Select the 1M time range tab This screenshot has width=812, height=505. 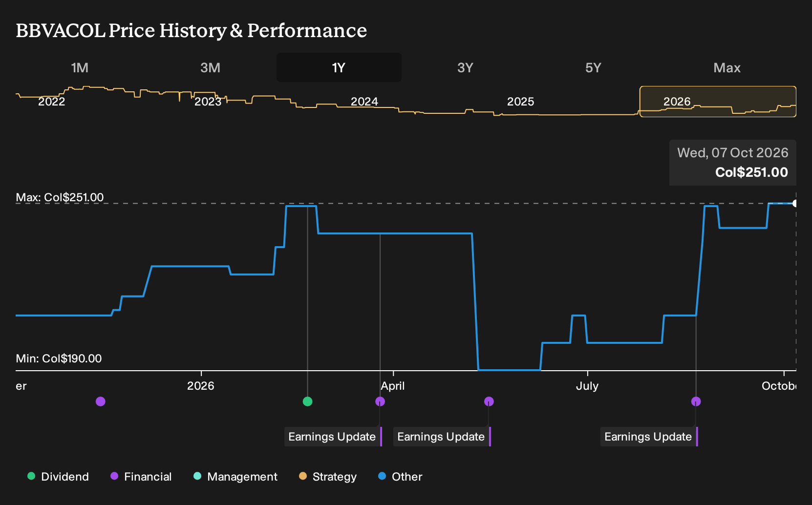80,67
